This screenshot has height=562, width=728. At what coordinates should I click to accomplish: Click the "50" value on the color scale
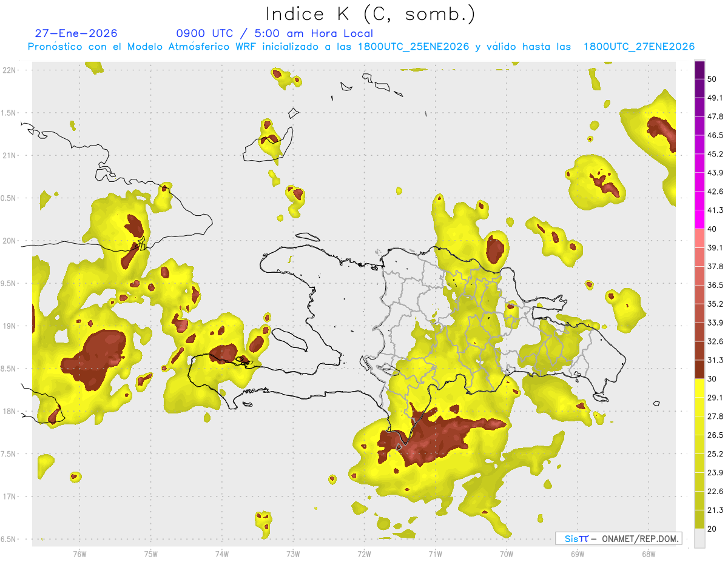click(713, 79)
